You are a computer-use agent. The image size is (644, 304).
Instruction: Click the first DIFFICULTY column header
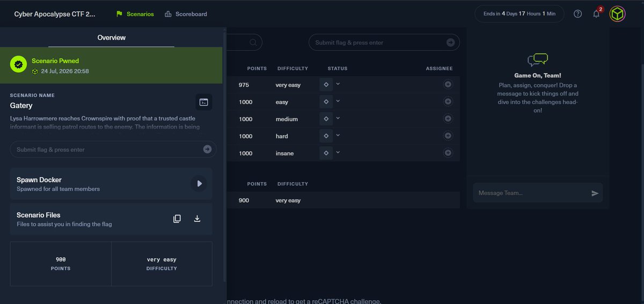[292, 69]
